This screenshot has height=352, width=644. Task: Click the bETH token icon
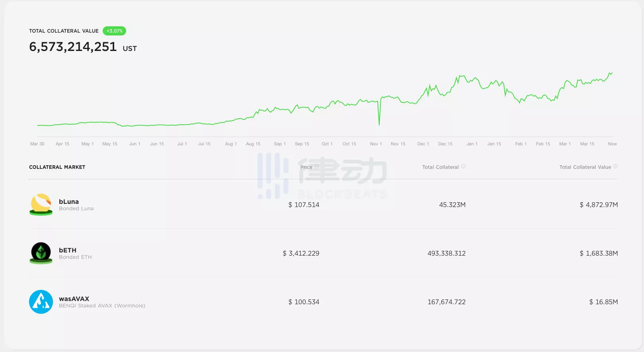tap(41, 253)
